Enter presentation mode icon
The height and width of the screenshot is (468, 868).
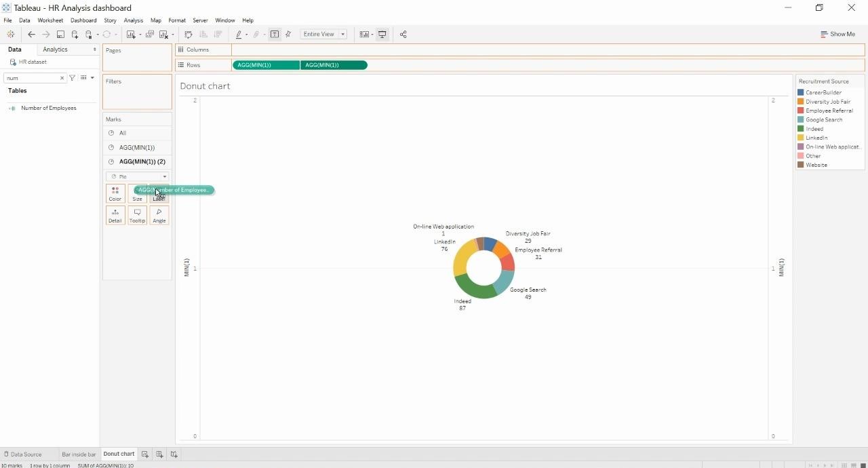(x=382, y=35)
